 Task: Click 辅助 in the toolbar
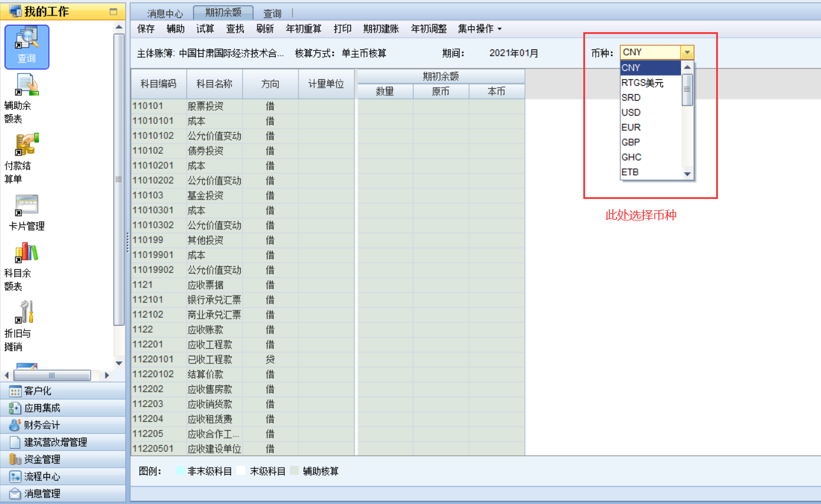coord(176,29)
